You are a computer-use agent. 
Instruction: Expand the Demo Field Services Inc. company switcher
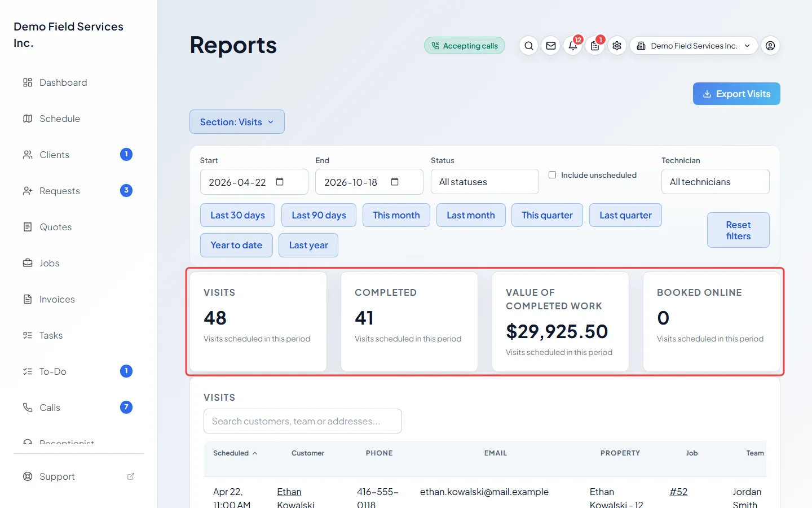[x=694, y=46]
